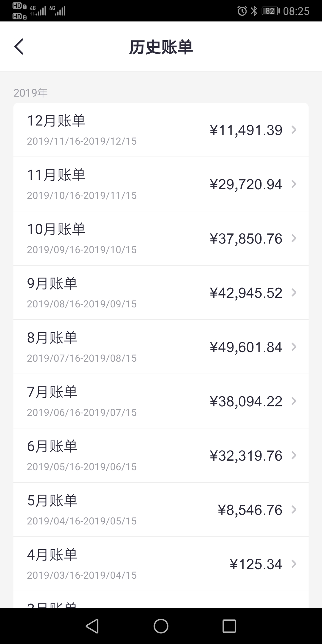
Task: Expand the 4月账单 chevron arrow
Action: point(294,564)
